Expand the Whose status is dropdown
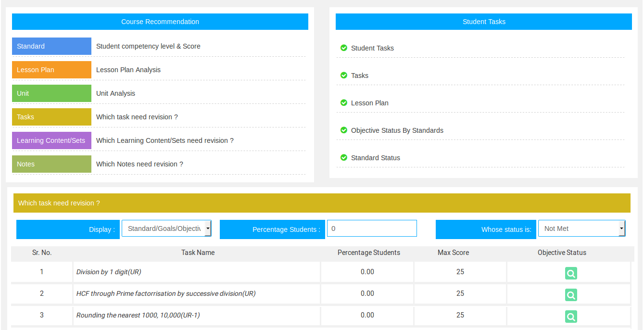 tap(581, 228)
